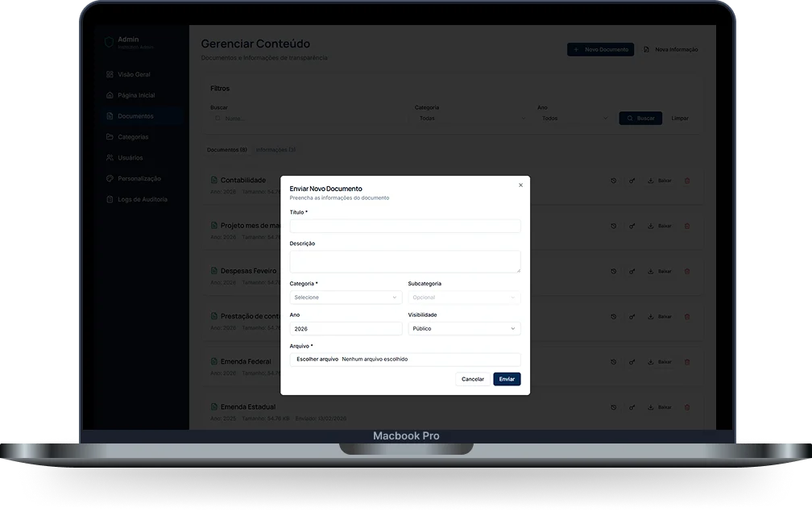Expand the Subcategoria dropdown
This screenshot has height=512, width=812.
[464, 298]
